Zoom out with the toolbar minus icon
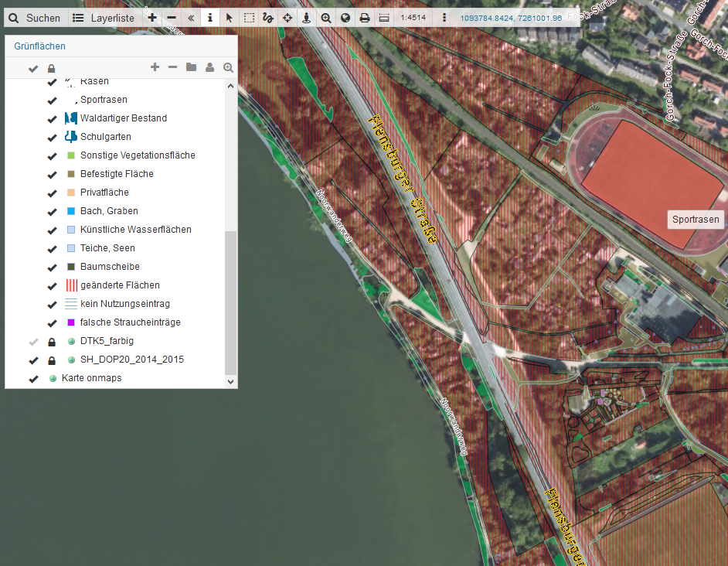Screen dimensions: 728x566 (172, 18)
